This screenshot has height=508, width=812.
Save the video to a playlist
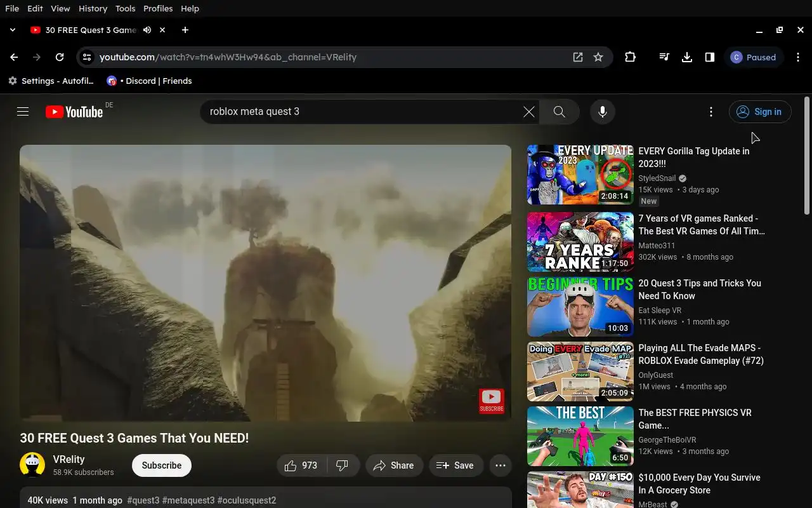coord(455,465)
